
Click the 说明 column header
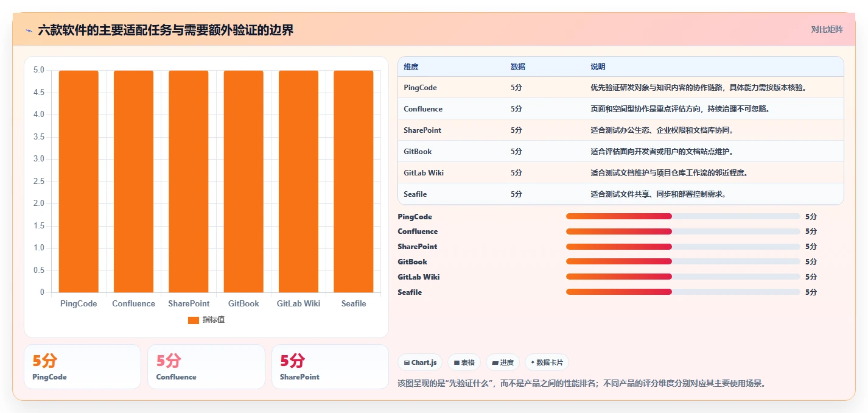[x=598, y=67]
